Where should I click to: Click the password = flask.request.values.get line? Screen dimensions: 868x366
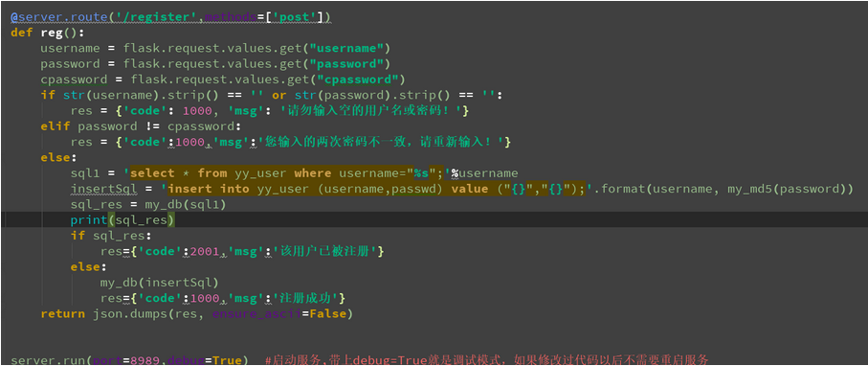[215, 64]
